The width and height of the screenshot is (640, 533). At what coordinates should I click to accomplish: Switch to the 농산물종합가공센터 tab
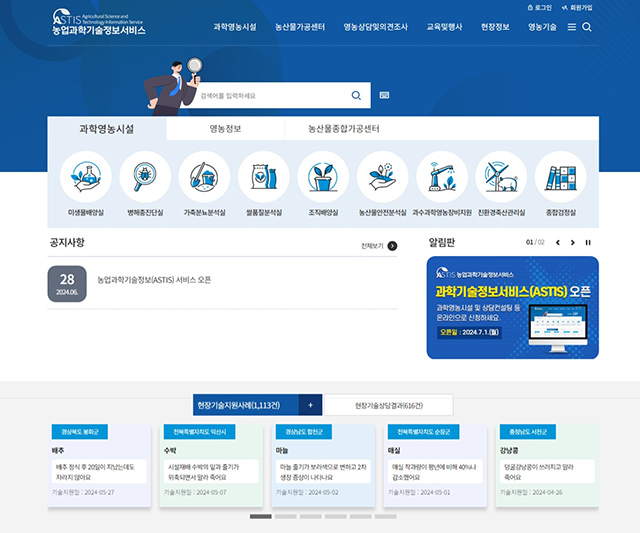[344, 129]
